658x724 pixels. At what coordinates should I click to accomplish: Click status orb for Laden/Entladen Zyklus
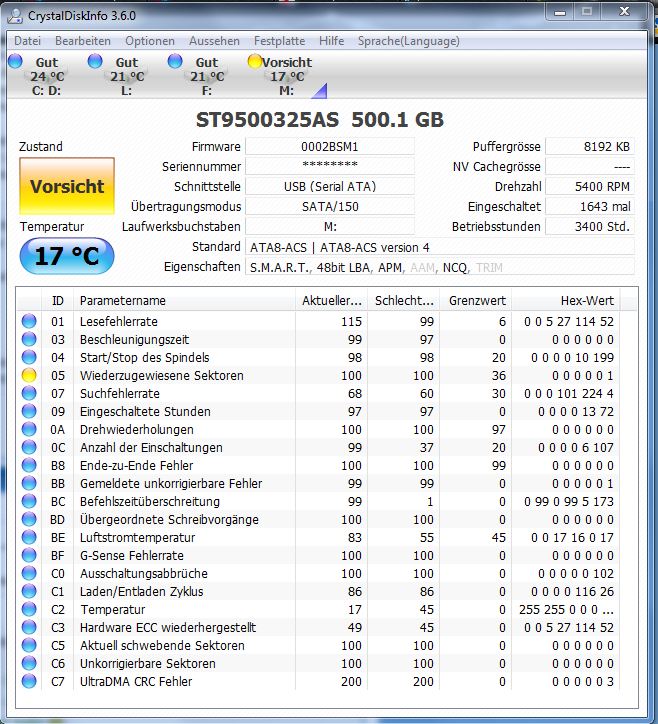[x=29, y=591]
